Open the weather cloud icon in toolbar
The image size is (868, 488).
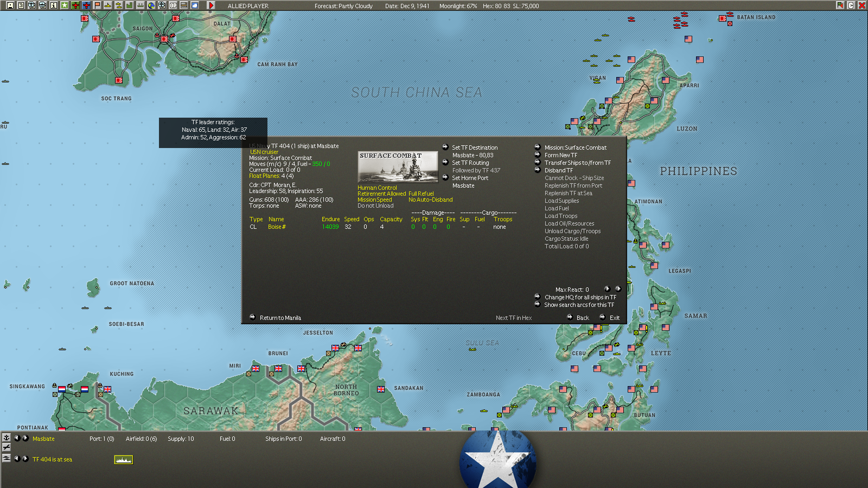[195, 5]
